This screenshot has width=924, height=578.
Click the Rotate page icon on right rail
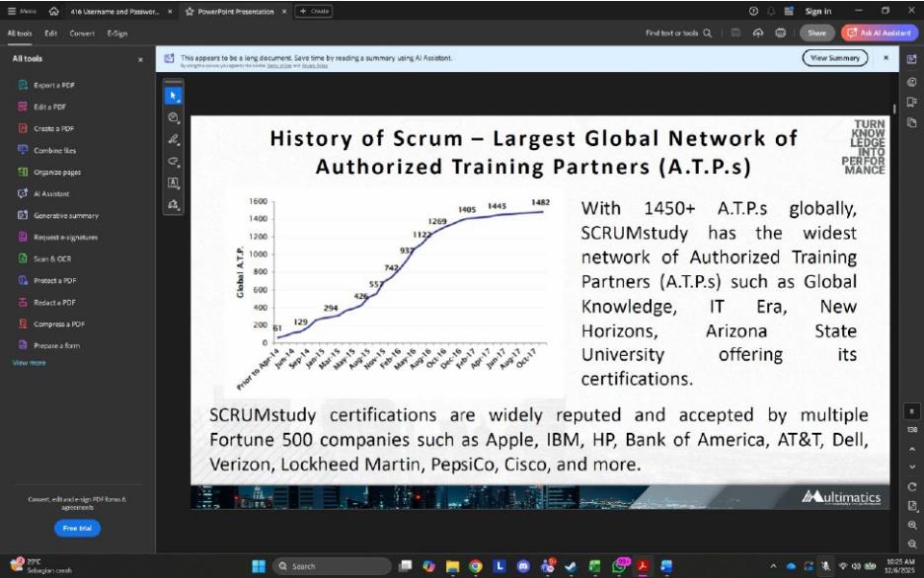coord(911,487)
